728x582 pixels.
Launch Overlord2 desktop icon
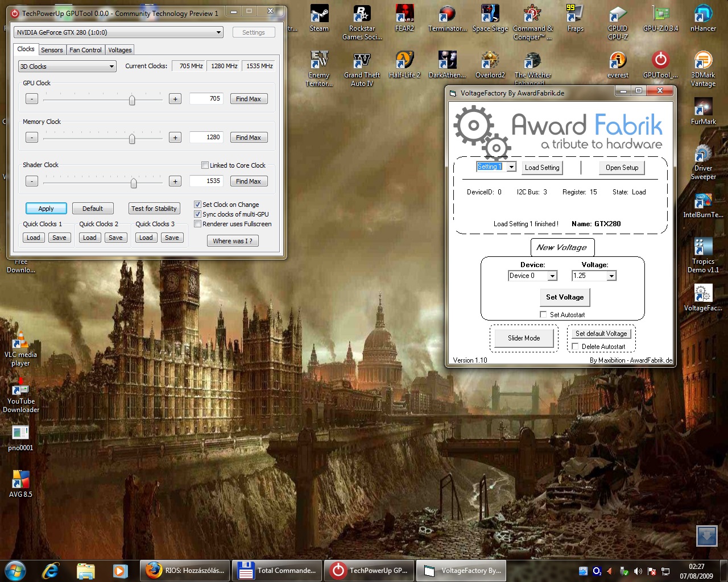(x=490, y=64)
